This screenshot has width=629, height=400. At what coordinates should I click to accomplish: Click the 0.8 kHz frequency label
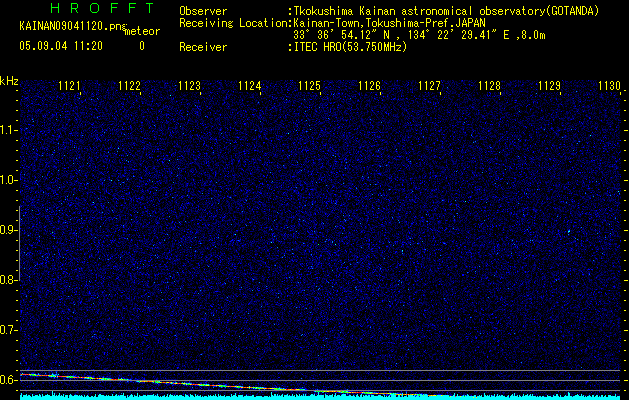8,280
